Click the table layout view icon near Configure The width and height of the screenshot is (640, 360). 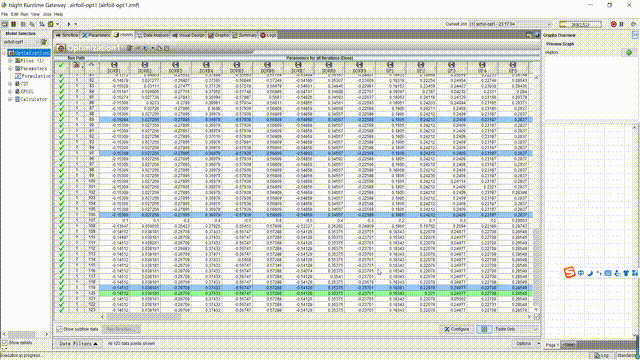pyautogui.click(x=484, y=329)
